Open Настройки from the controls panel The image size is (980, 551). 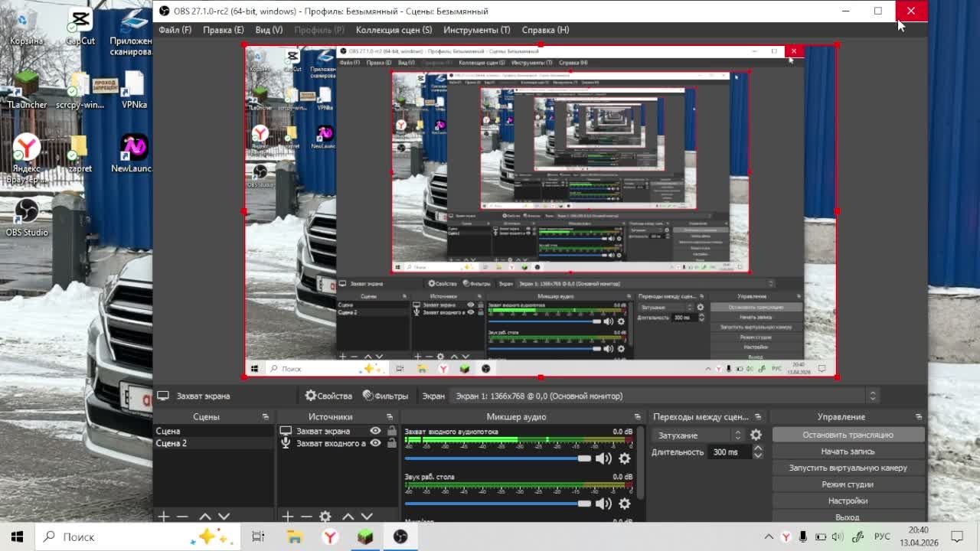point(848,500)
